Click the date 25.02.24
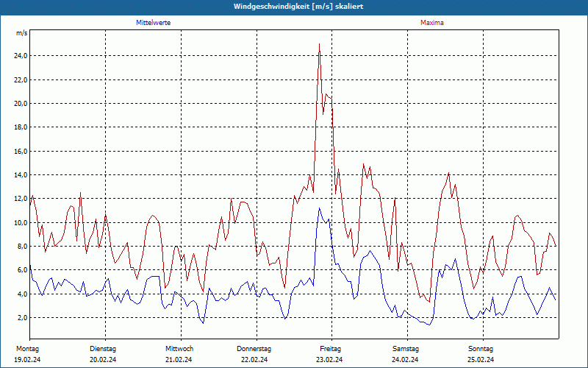The width and height of the screenshot is (588, 368). [x=481, y=360]
